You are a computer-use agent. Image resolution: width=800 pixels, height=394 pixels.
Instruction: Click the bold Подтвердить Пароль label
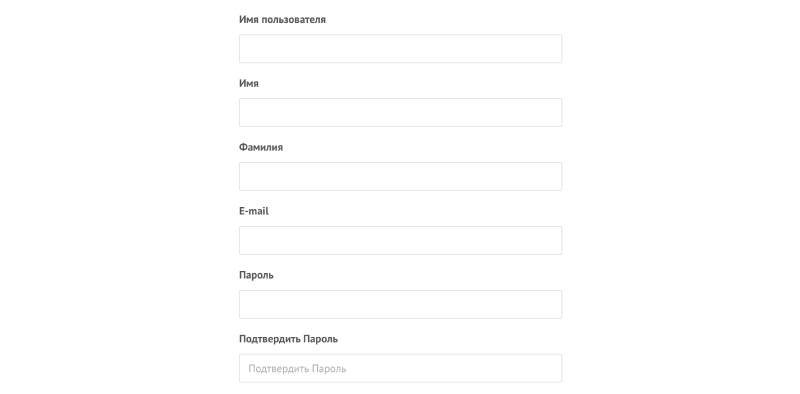(x=288, y=339)
